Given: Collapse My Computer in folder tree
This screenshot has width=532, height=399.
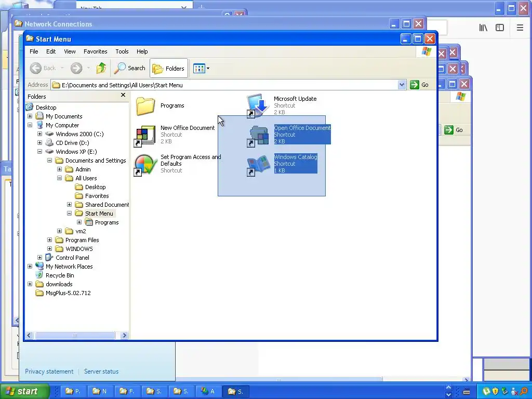Looking at the screenshot, I should [30, 125].
